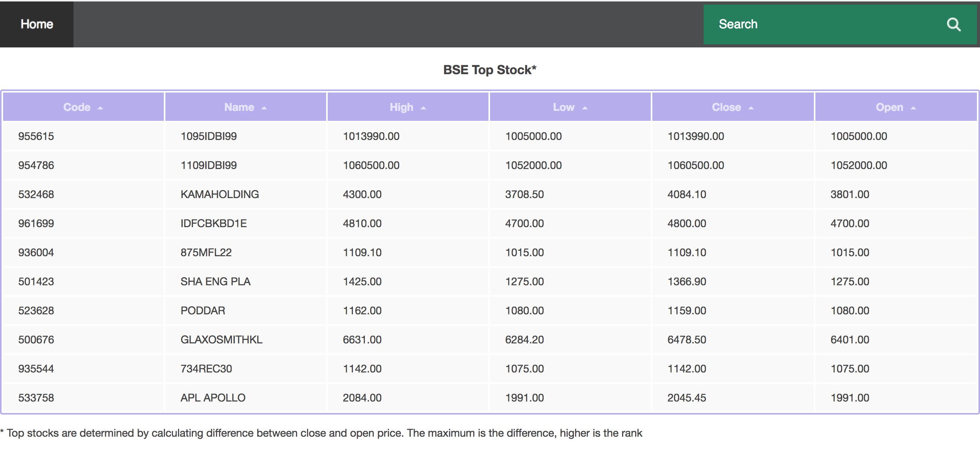Select stock code 936004

click(36, 252)
